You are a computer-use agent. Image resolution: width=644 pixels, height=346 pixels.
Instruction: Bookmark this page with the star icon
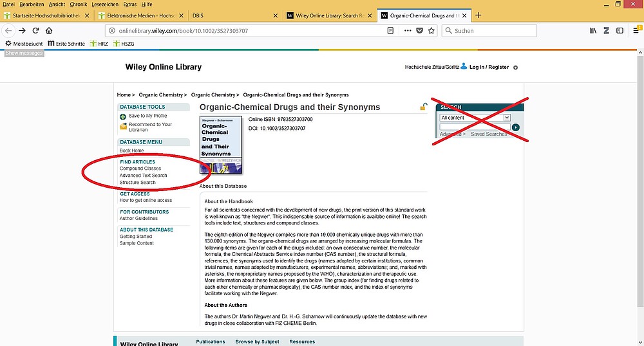(431, 30)
